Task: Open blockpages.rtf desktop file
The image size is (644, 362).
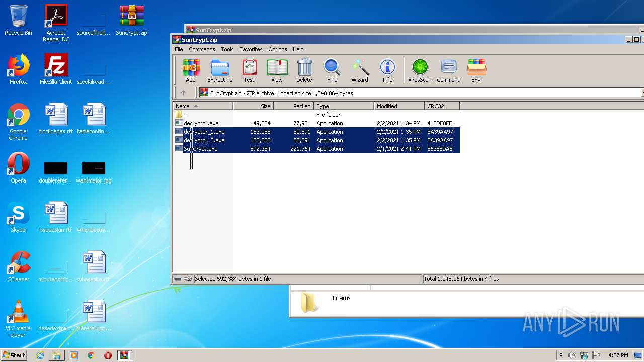Action: coord(56,119)
